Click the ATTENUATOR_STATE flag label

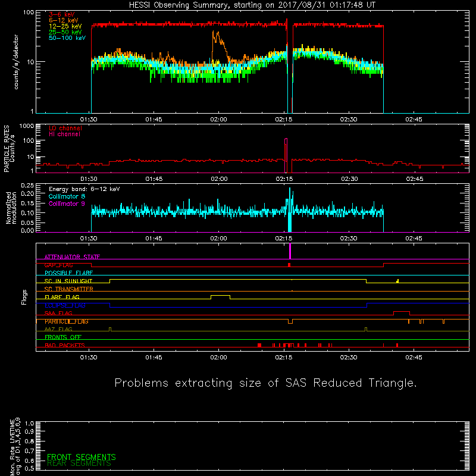click(x=72, y=257)
